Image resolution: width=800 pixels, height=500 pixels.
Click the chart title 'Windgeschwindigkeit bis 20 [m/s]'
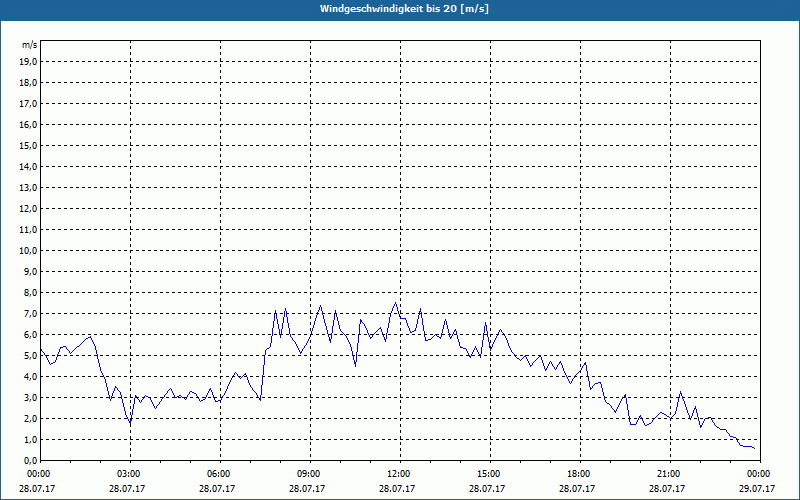coord(404,9)
